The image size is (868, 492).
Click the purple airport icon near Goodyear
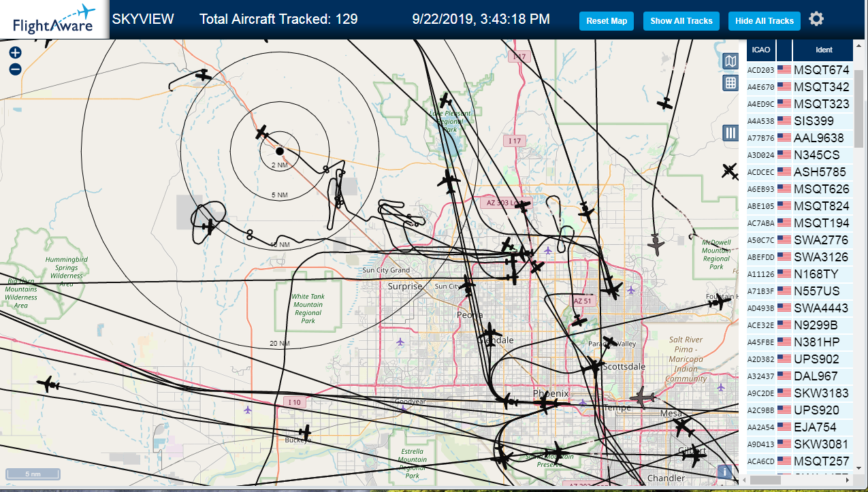click(x=404, y=408)
